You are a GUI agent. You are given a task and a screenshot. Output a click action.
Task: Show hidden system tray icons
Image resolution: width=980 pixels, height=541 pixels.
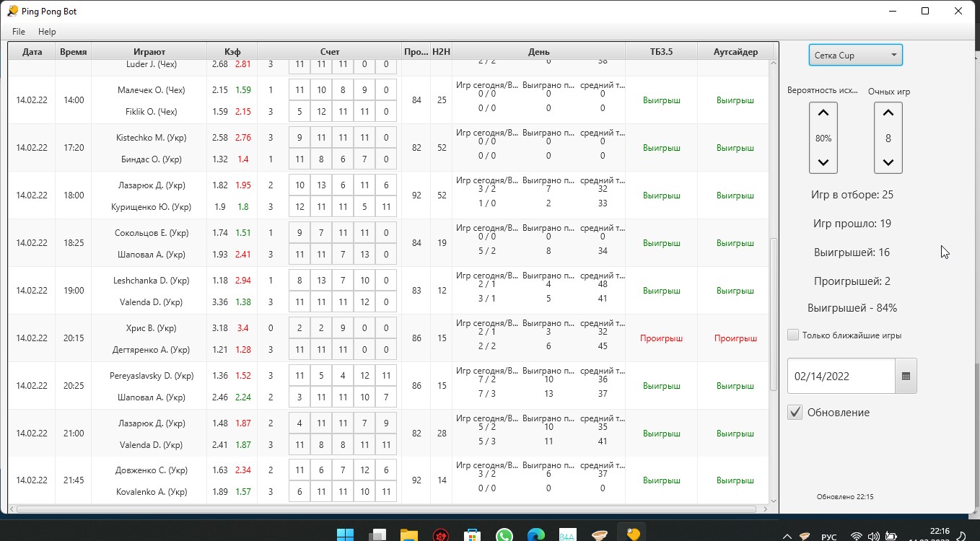787,536
